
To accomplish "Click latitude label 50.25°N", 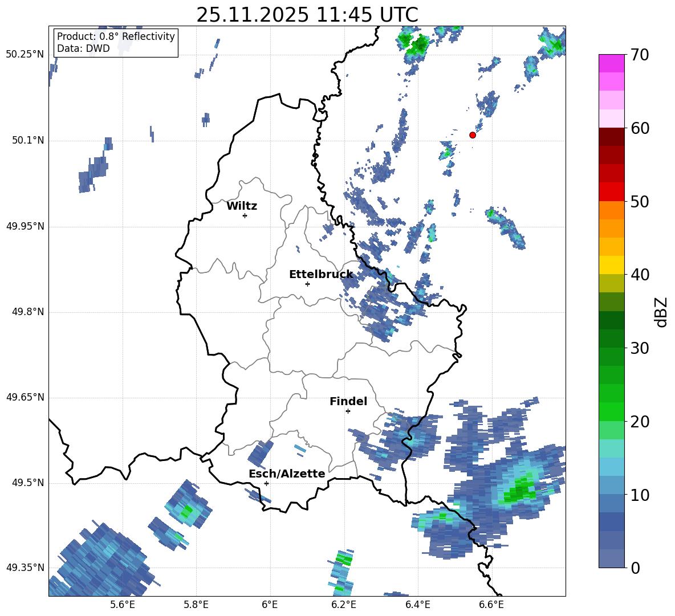I will pyautogui.click(x=25, y=55).
